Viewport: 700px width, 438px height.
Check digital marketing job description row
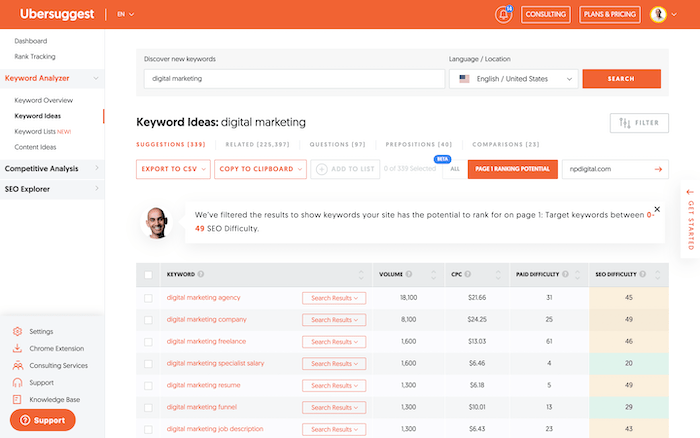point(148,430)
